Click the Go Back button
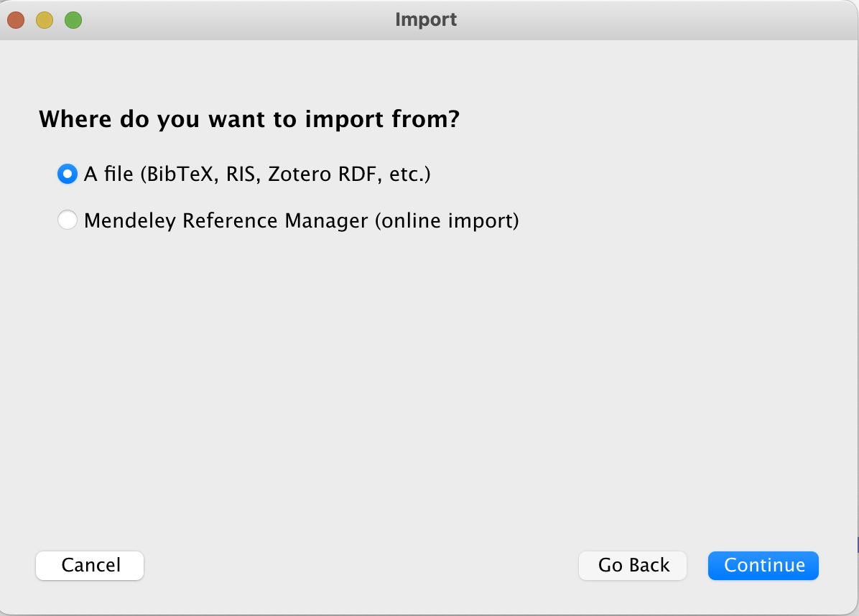This screenshot has height=616, width=859. click(633, 565)
